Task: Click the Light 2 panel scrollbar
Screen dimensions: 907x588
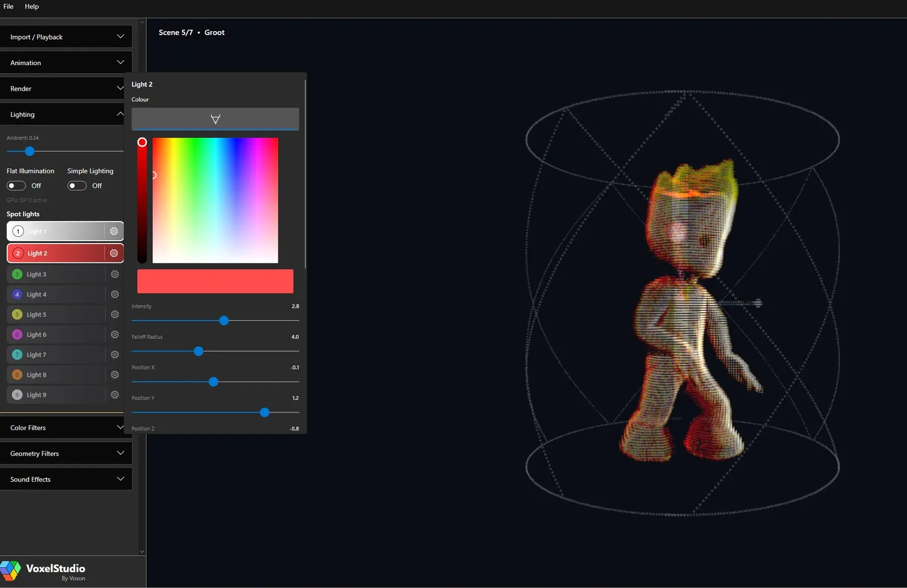Action: pos(306,174)
